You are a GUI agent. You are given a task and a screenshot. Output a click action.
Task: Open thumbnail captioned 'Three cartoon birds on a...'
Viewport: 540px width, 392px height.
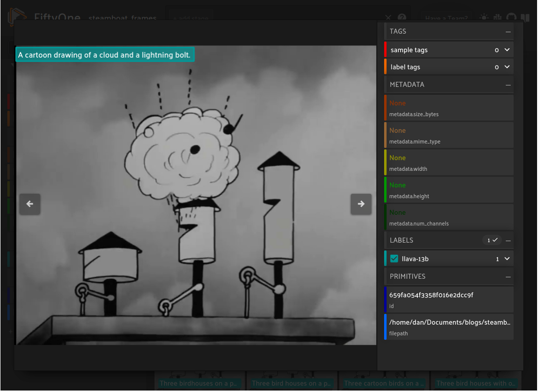[x=385, y=381]
